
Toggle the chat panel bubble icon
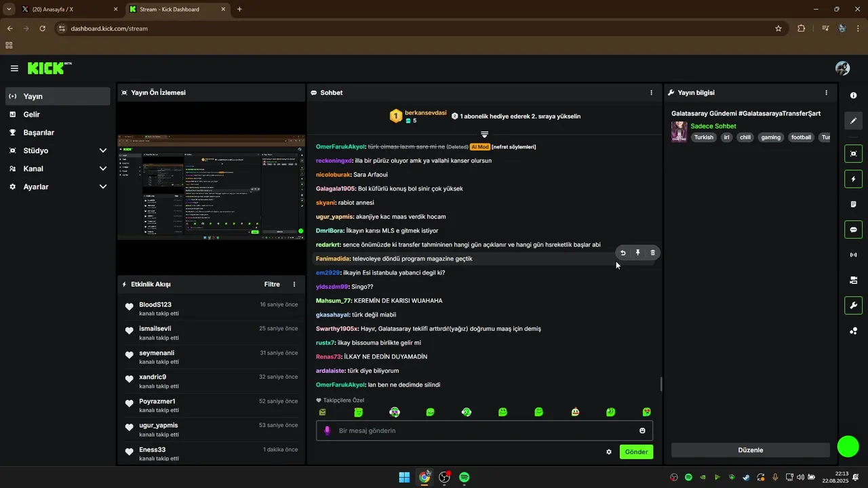(x=853, y=230)
